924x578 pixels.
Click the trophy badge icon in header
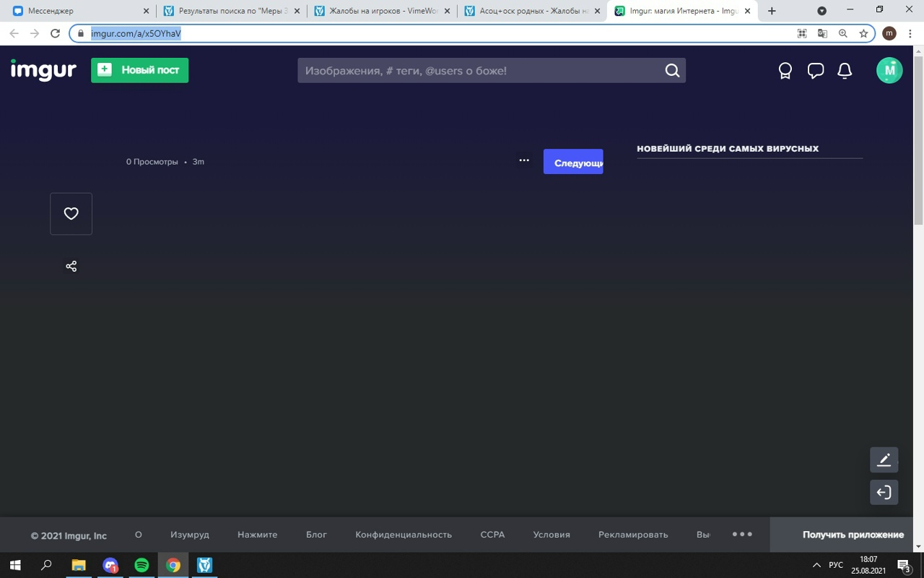785,71
